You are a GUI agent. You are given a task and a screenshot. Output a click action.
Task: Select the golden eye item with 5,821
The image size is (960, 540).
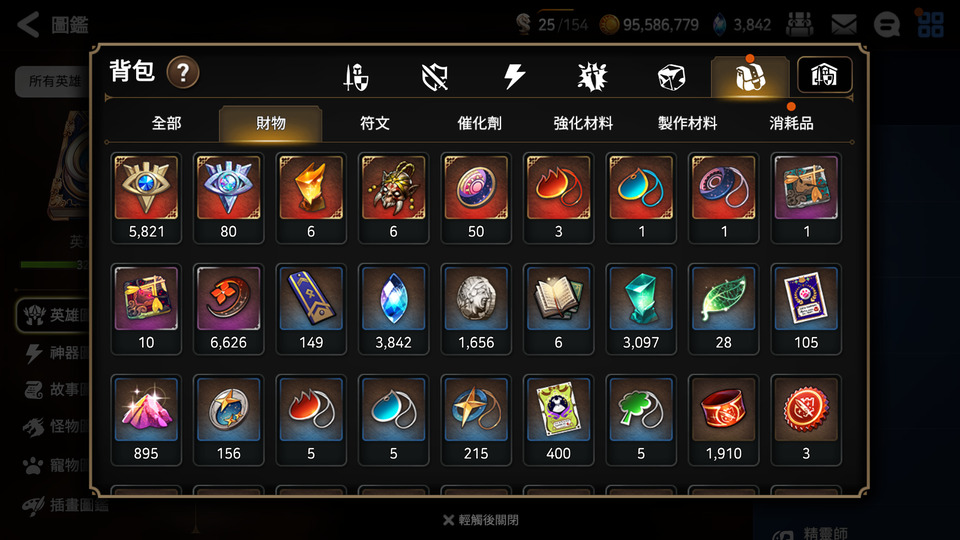point(146,198)
